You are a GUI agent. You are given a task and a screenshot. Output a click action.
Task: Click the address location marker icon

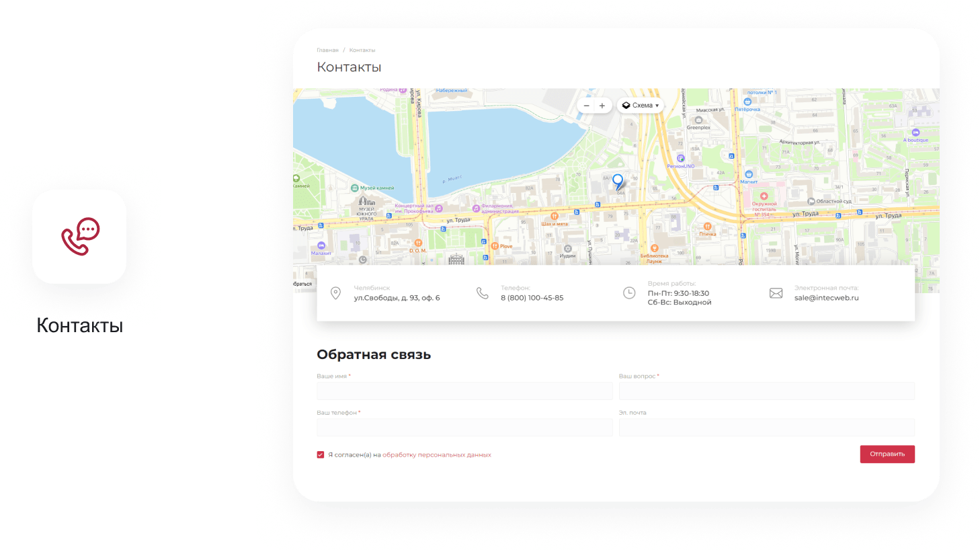[336, 293]
